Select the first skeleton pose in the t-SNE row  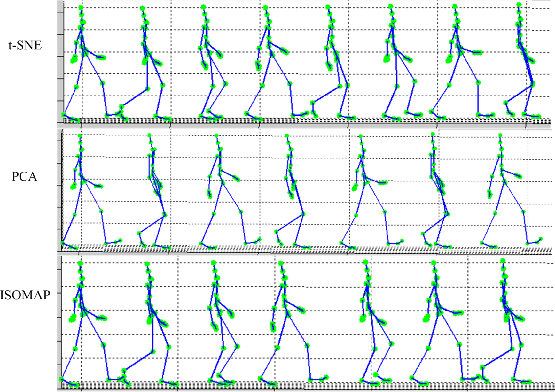pyautogui.click(x=84, y=64)
